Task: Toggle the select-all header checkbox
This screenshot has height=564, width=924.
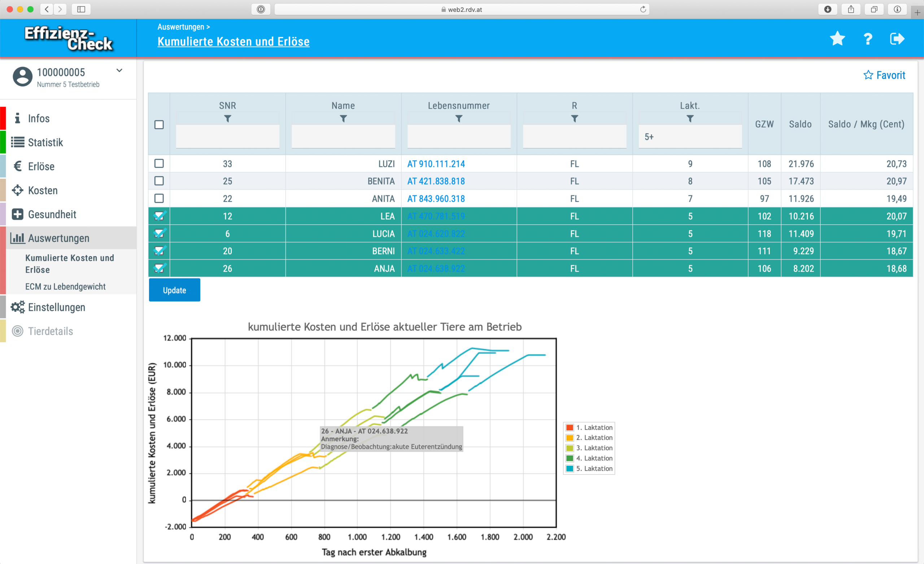Action: (159, 125)
